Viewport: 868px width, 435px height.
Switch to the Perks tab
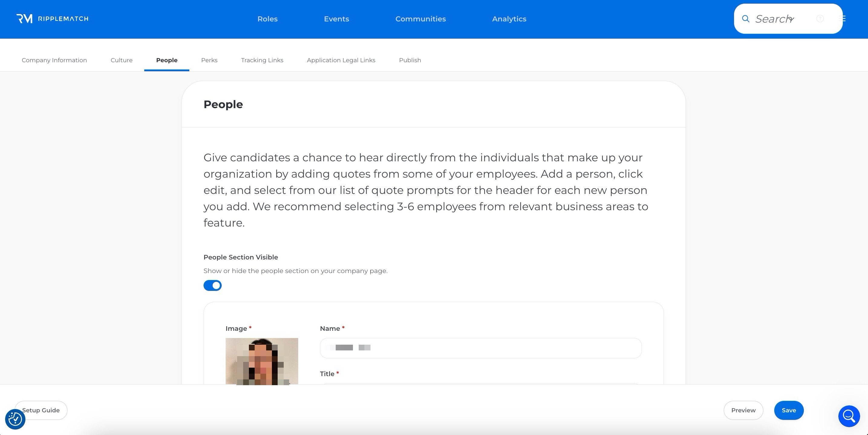[x=209, y=60]
